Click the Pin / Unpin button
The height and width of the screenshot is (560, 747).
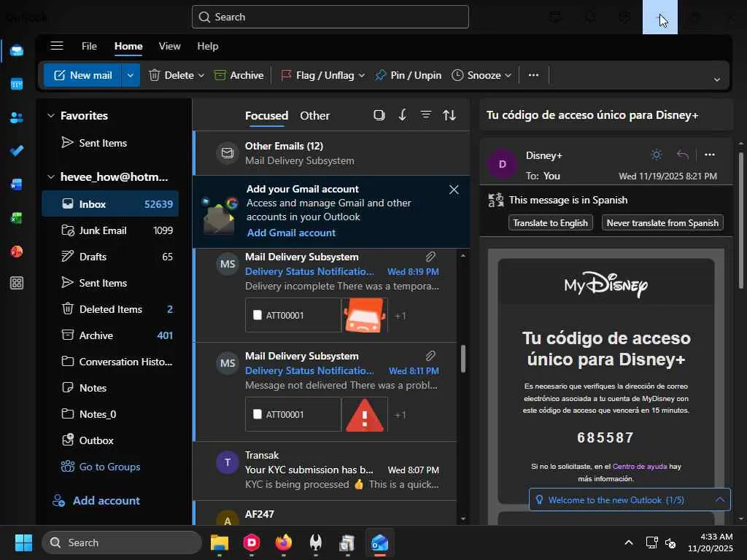[x=409, y=75]
